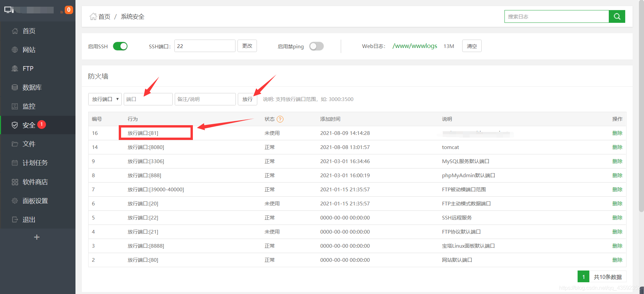Click the globe icon beside 网站

(x=15, y=50)
